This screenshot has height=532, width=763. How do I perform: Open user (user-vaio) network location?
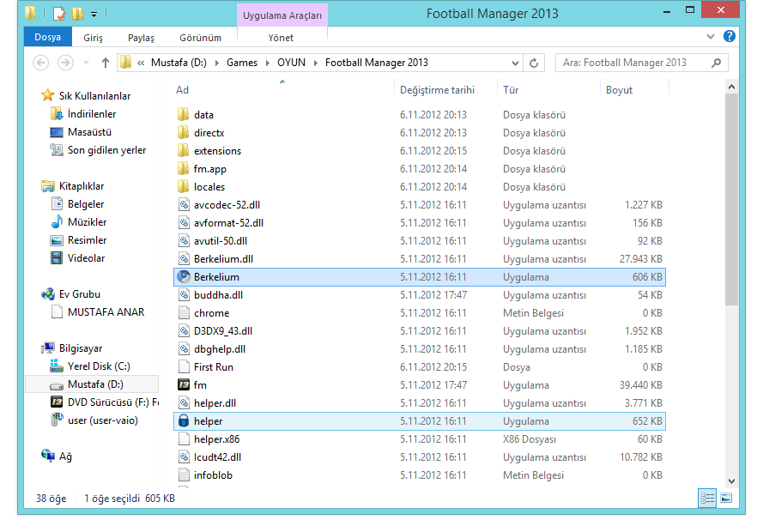pyautogui.click(x=103, y=420)
